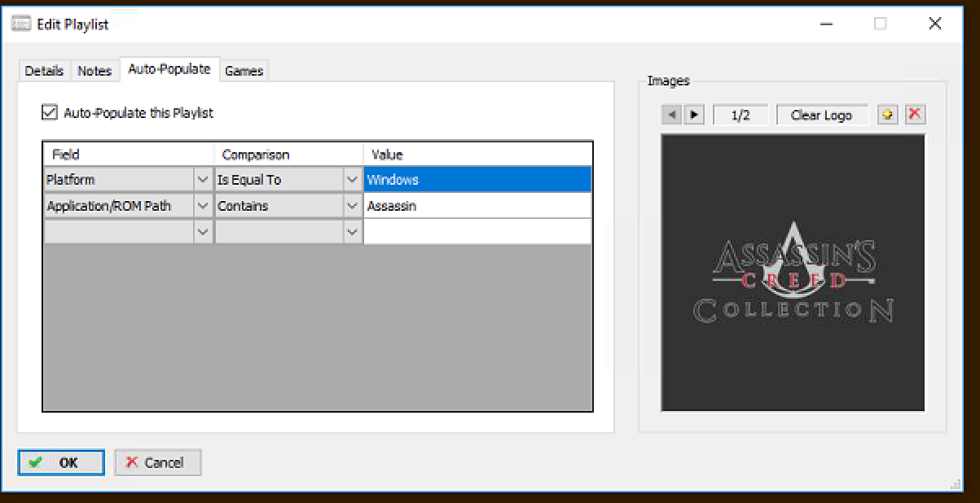Image resolution: width=980 pixels, height=503 pixels.
Task: Click the Assassin's Creed Collection logo image
Action: pos(793,273)
